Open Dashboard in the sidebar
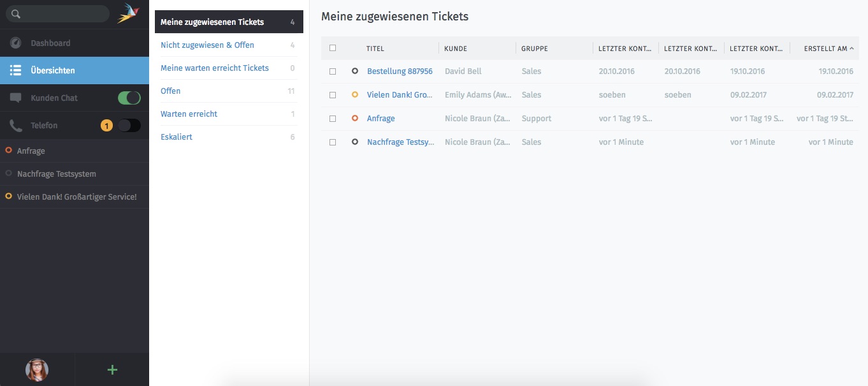The height and width of the screenshot is (386, 868). [75, 43]
